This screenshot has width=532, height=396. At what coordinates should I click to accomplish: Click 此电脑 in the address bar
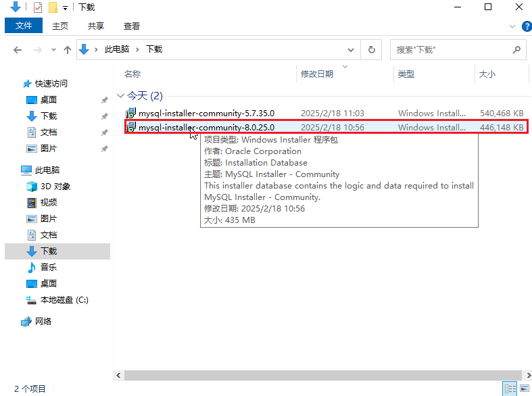click(117, 49)
